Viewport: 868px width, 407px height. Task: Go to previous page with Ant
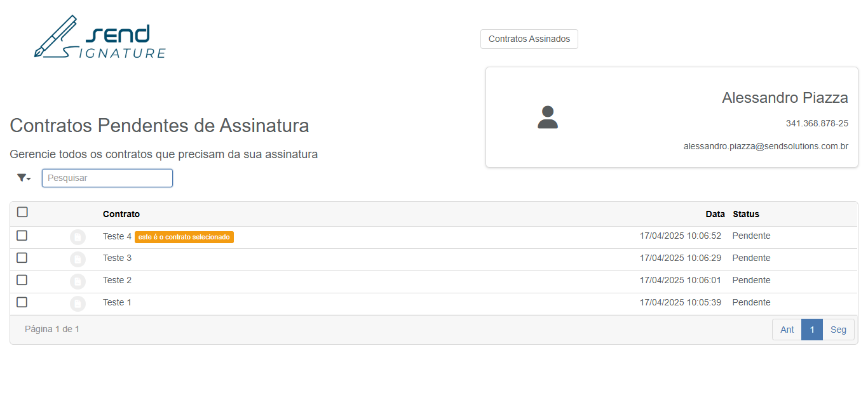pos(787,330)
